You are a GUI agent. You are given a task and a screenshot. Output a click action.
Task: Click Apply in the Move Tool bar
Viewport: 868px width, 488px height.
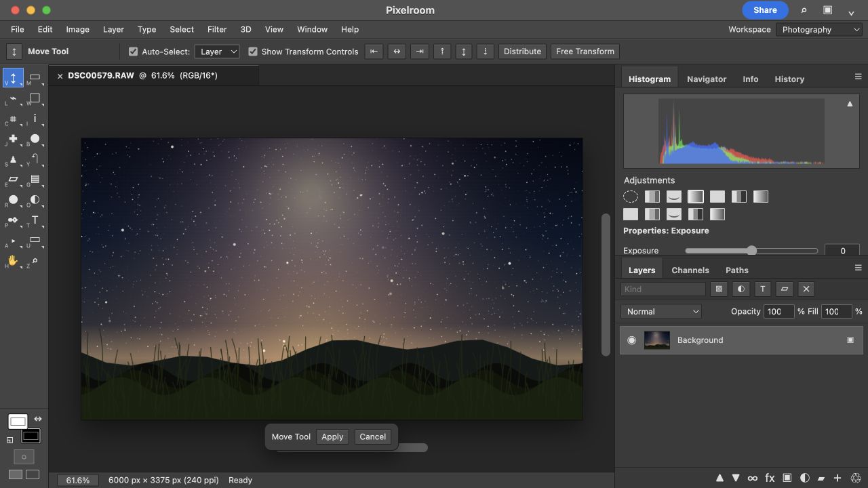pos(332,437)
